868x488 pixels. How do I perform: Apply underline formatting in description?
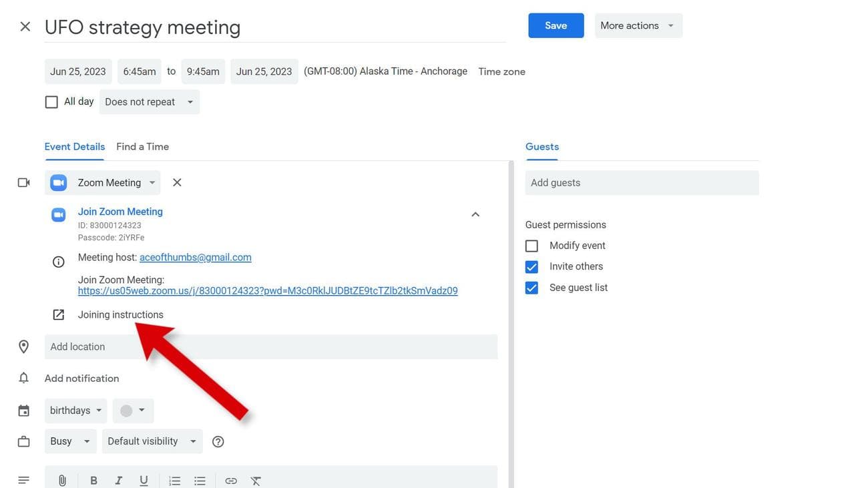pos(144,480)
